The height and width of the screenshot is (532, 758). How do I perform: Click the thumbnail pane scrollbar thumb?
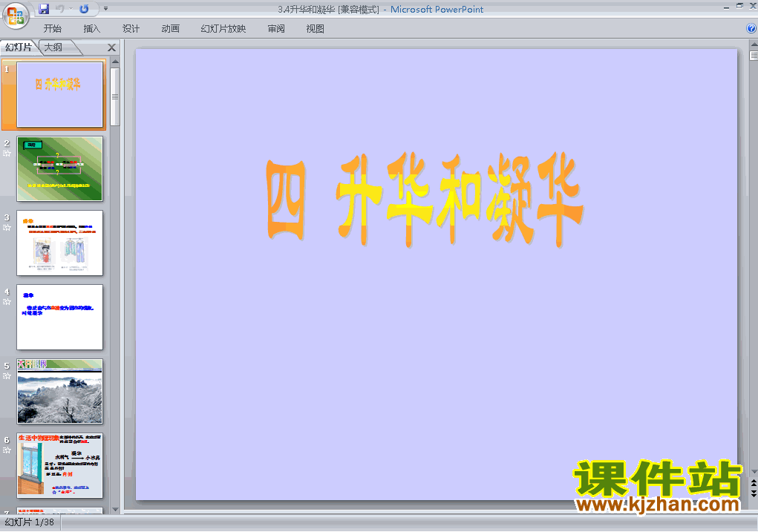[115, 96]
